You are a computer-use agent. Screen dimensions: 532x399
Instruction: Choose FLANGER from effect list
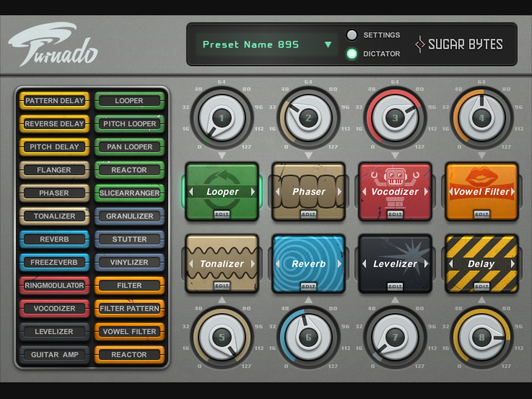click(x=54, y=170)
